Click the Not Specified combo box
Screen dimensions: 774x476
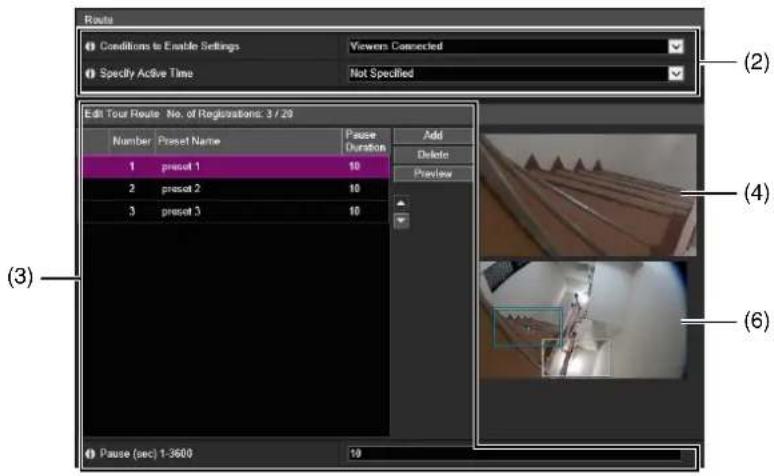tap(516, 74)
